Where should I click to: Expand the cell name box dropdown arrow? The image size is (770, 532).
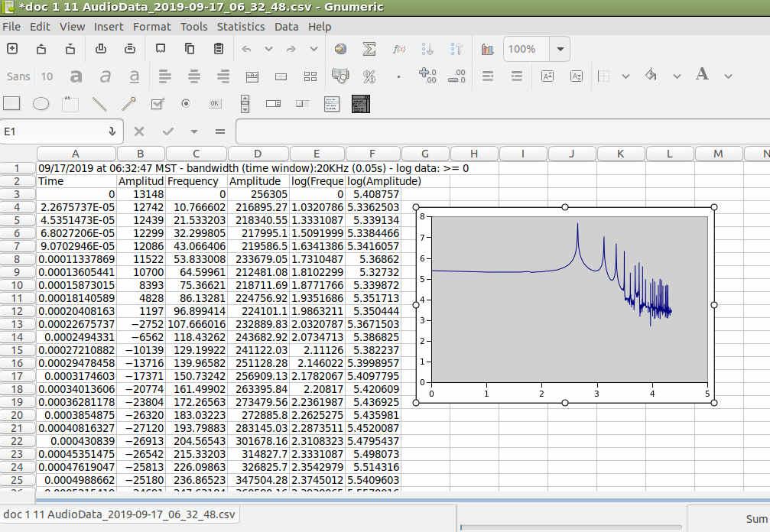tap(112, 131)
